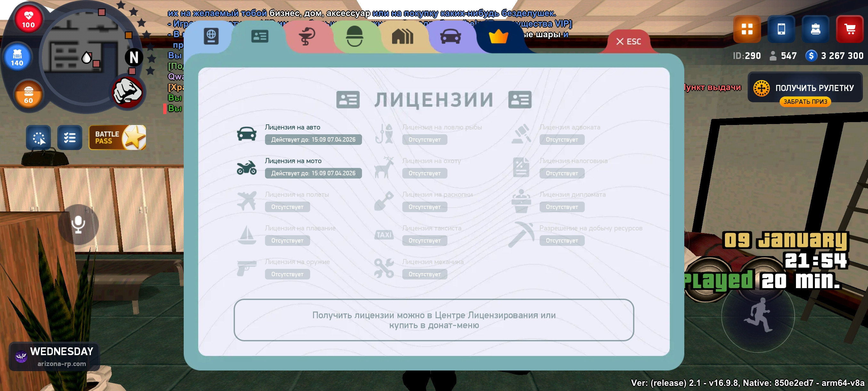This screenshot has height=391, width=868.
Task: Claim the prize via Забрать приз
Action: pos(805,102)
